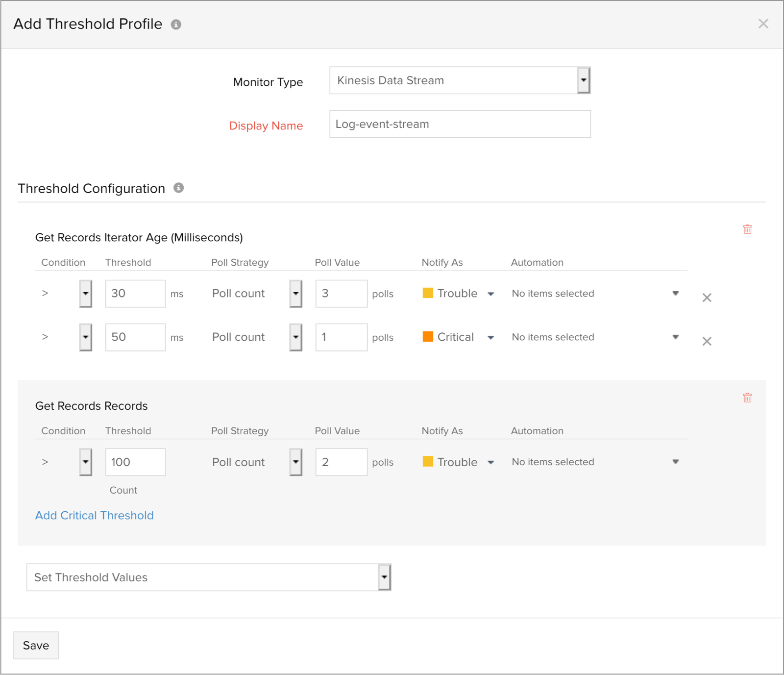Click Add Critical Threshold link

tap(95, 515)
